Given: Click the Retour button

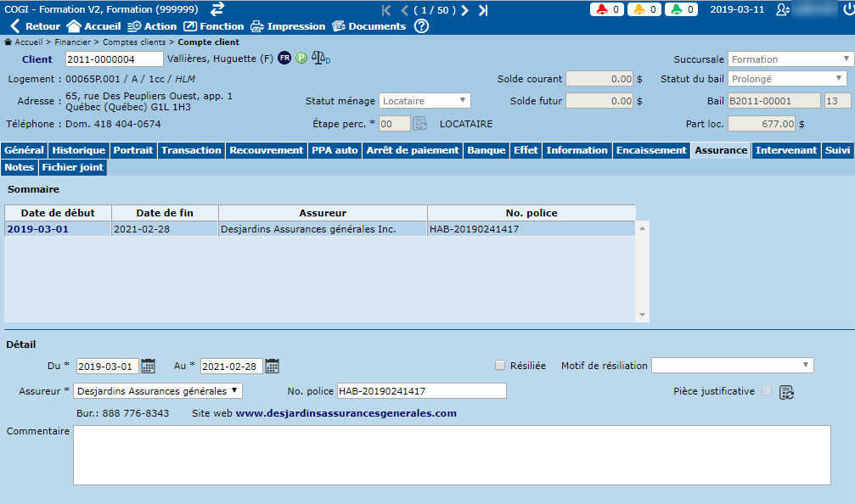Looking at the screenshot, I should click(x=35, y=26).
